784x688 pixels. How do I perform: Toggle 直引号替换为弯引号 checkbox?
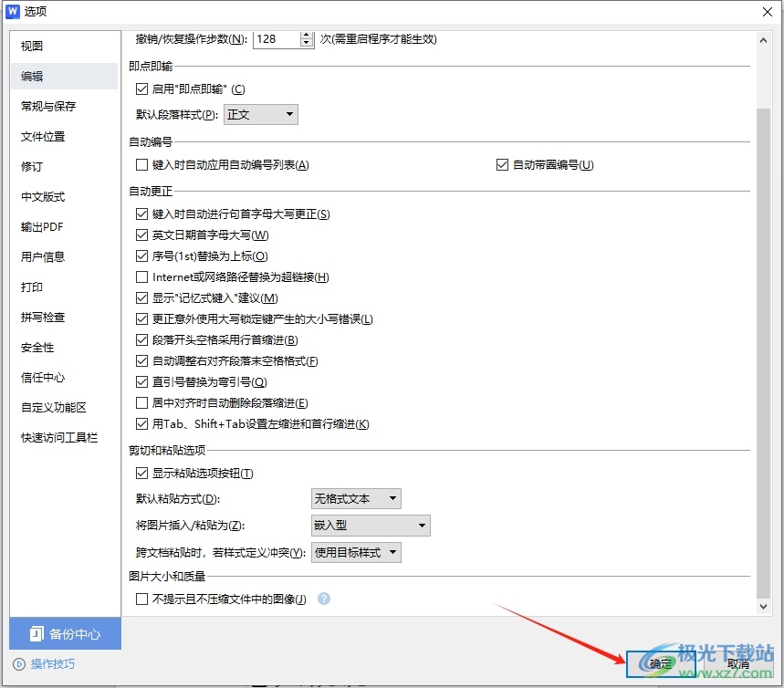141,382
